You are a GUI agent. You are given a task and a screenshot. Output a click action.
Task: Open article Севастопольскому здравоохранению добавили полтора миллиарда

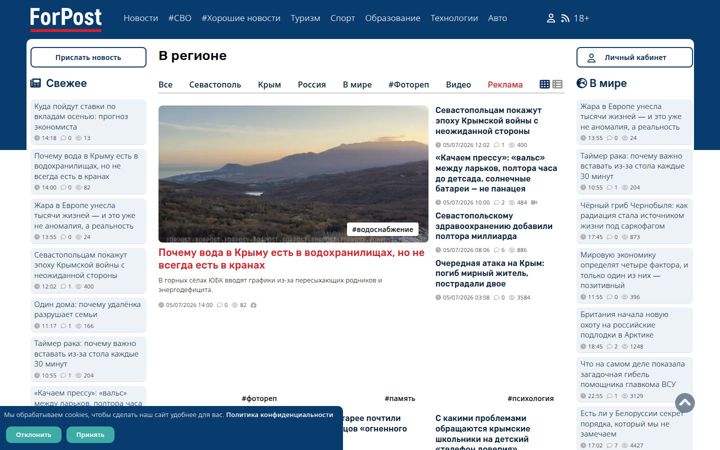(494, 226)
